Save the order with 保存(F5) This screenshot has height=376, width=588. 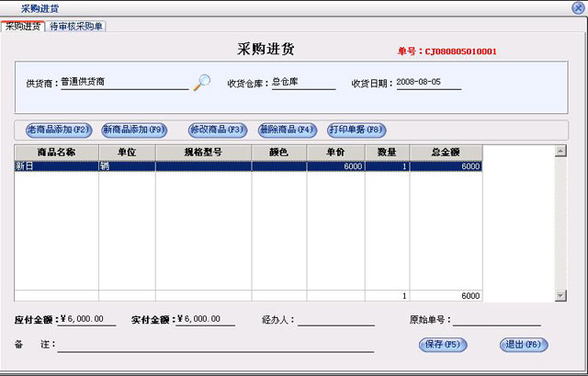(x=443, y=345)
